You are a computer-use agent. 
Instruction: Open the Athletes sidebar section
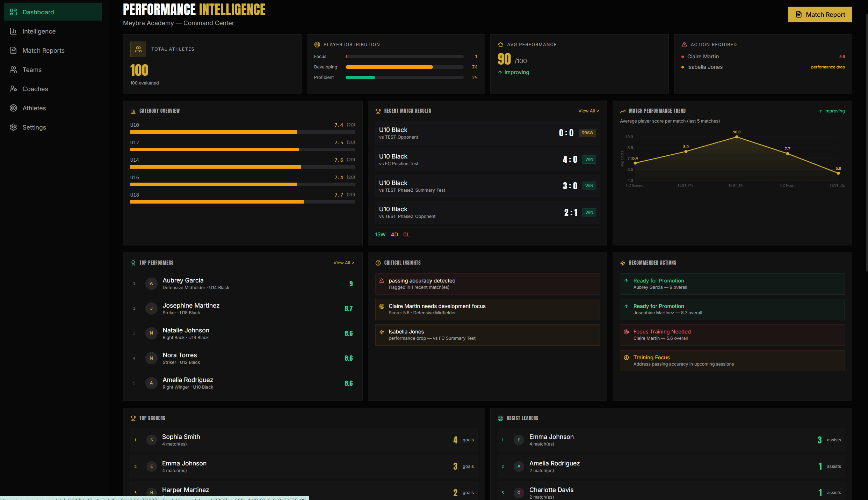(53, 108)
